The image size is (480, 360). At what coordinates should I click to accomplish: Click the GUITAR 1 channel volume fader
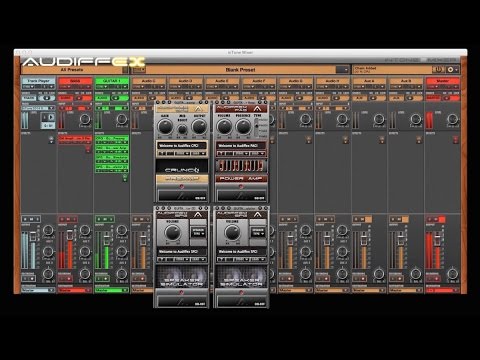106,239
